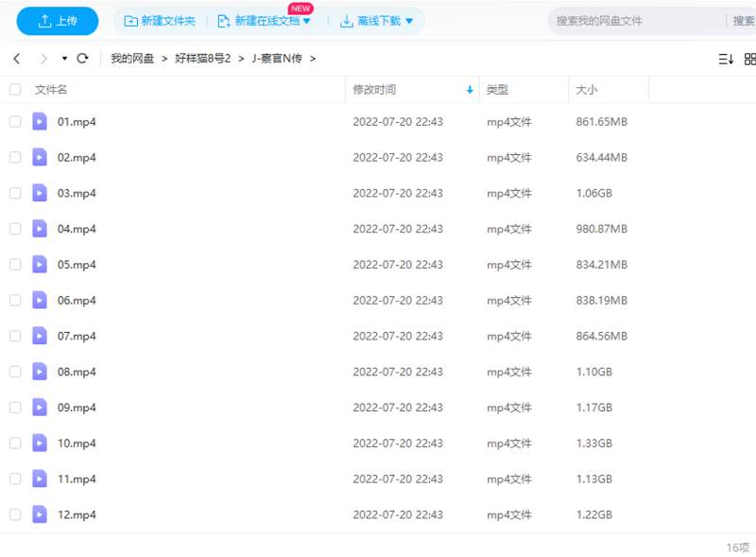756x557 pixels.
Task: Select the checkbox next to 10.mp4
Action: (x=15, y=443)
